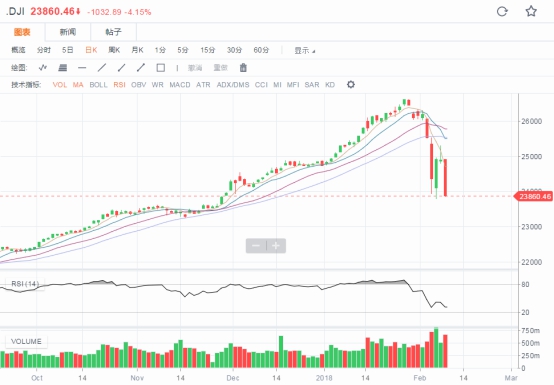Select the polyline drawing tool

pyautogui.click(x=43, y=67)
